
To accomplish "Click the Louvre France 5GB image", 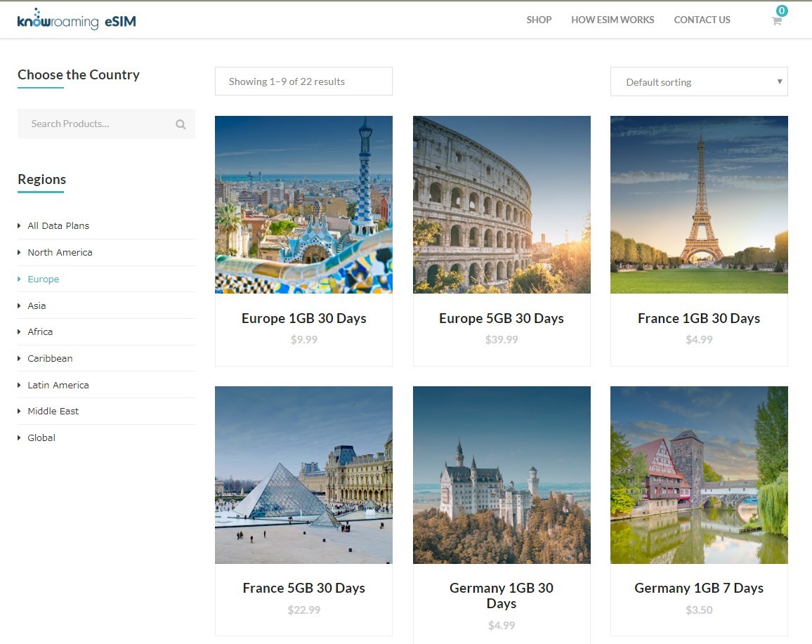I will (303, 475).
